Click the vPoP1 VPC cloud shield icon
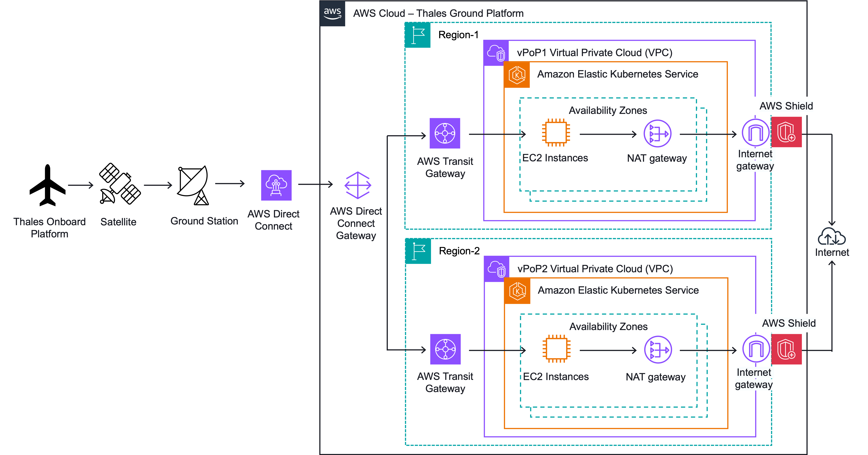This screenshot has height=455, width=868. (x=496, y=53)
